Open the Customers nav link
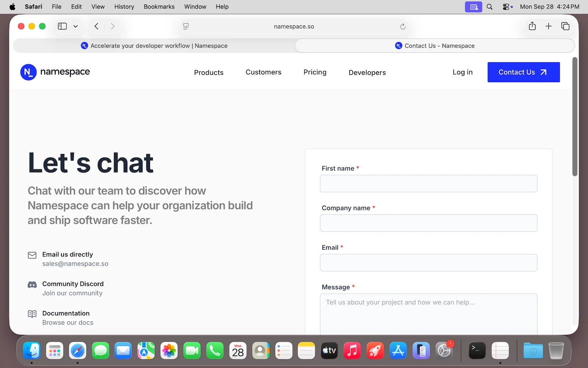This screenshot has width=588, height=368. tap(263, 72)
